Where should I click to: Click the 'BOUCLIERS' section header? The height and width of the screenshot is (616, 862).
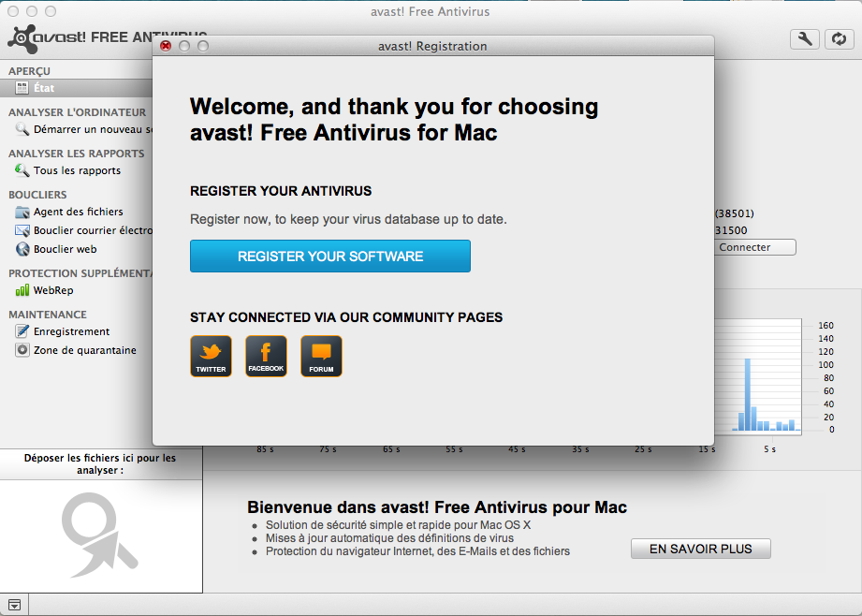(37, 195)
